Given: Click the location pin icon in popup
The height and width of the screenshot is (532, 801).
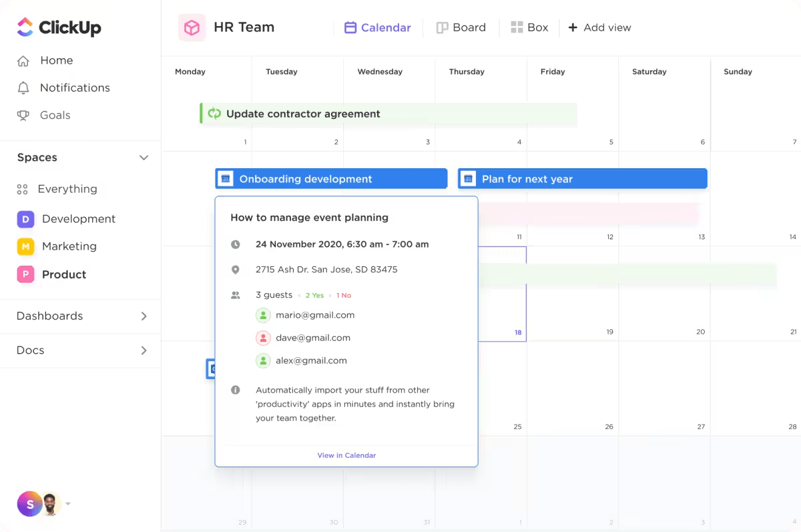Looking at the screenshot, I should point(235,270).
